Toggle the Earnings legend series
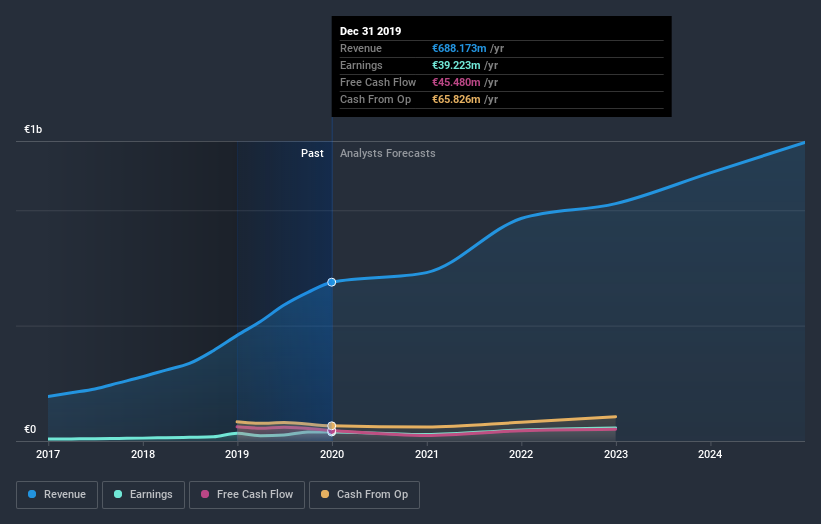The width and height of the screenshot is (821, 524). 143,495
